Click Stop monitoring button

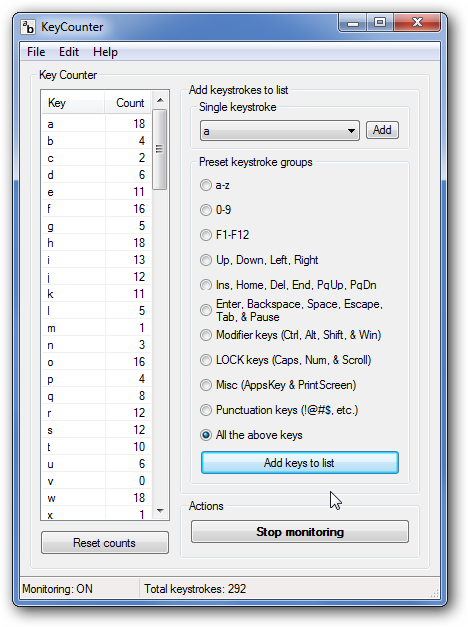300,532
